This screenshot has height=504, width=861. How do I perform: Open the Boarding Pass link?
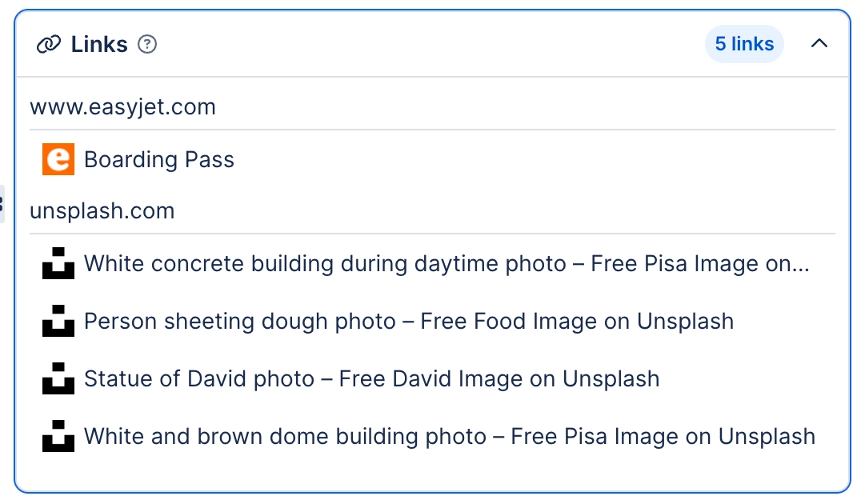[159, 159]
